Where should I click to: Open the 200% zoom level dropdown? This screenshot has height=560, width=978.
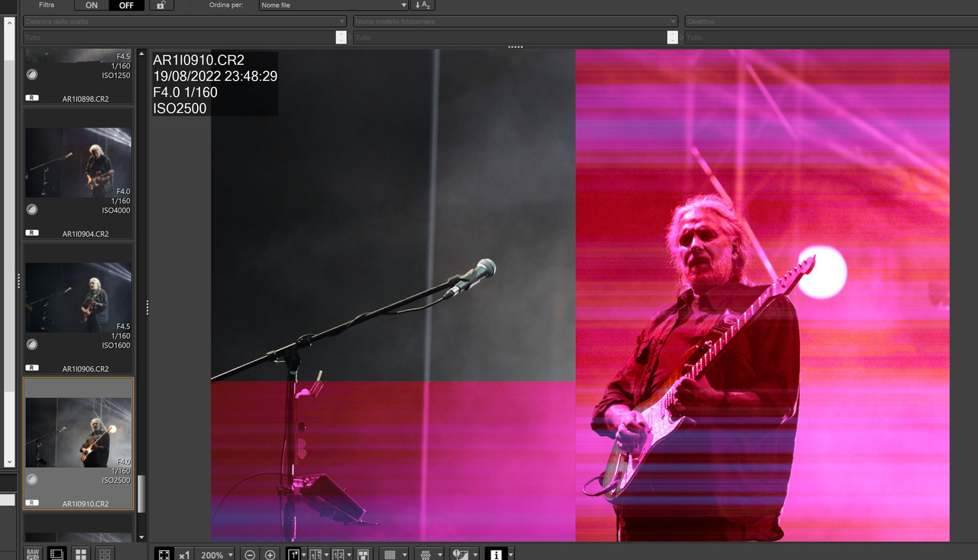click(x=216, y=555)
